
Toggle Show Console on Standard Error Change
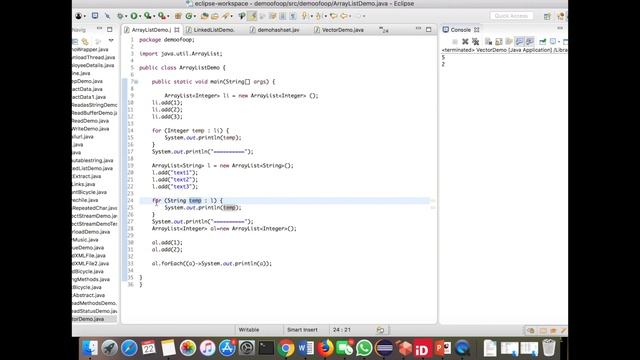[x=530, y=42]
